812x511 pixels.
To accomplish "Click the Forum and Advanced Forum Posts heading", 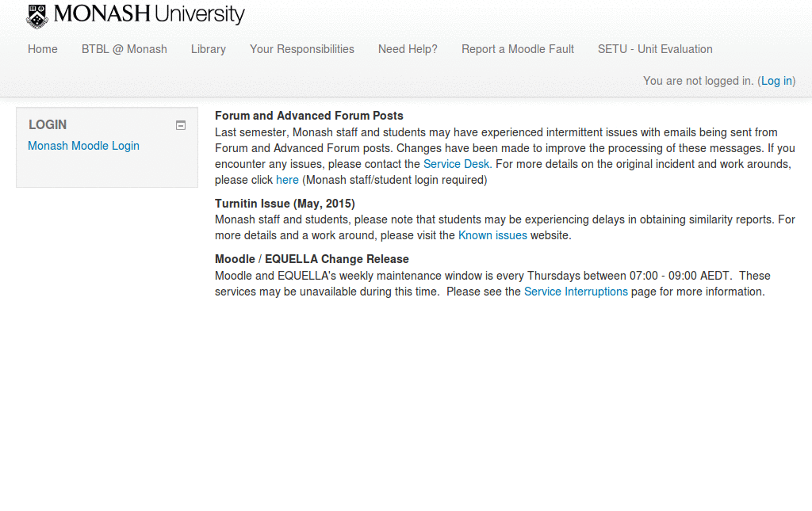I will tap(308, 116).
